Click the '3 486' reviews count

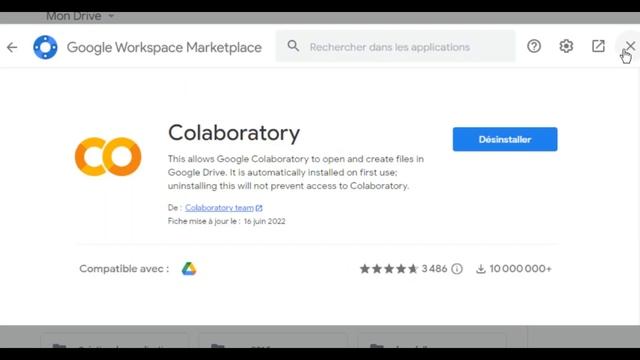pyautogui.click(x=434, y=269)
